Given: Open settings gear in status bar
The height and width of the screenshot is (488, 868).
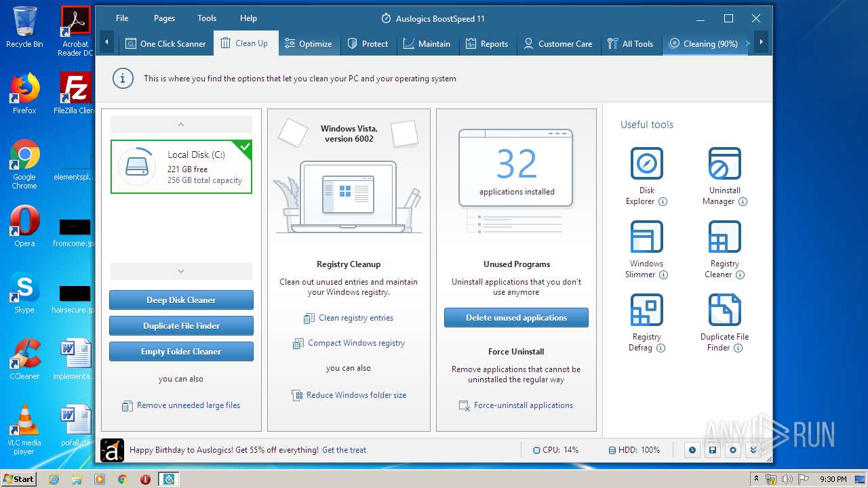Looking at the screenshot, I should point(732,450).
